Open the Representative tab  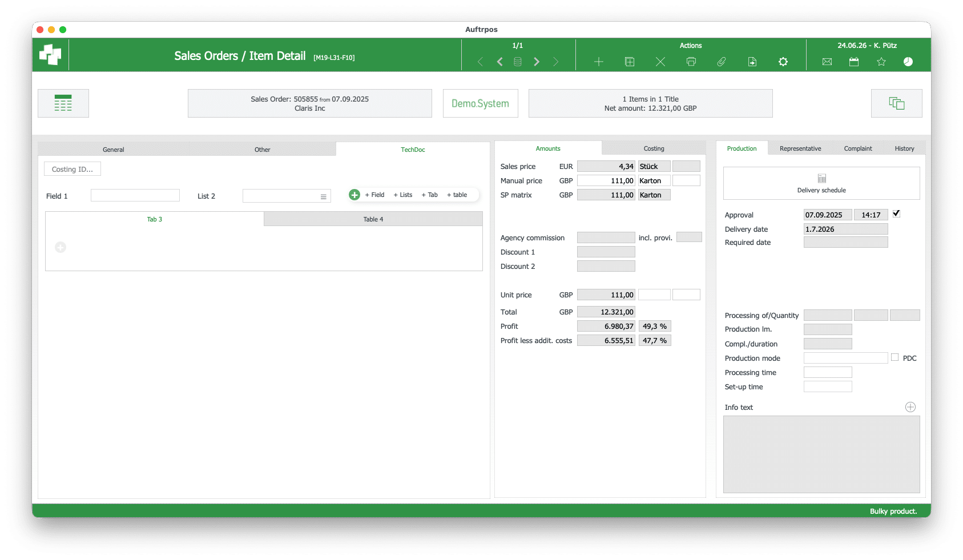pos(800,148)
